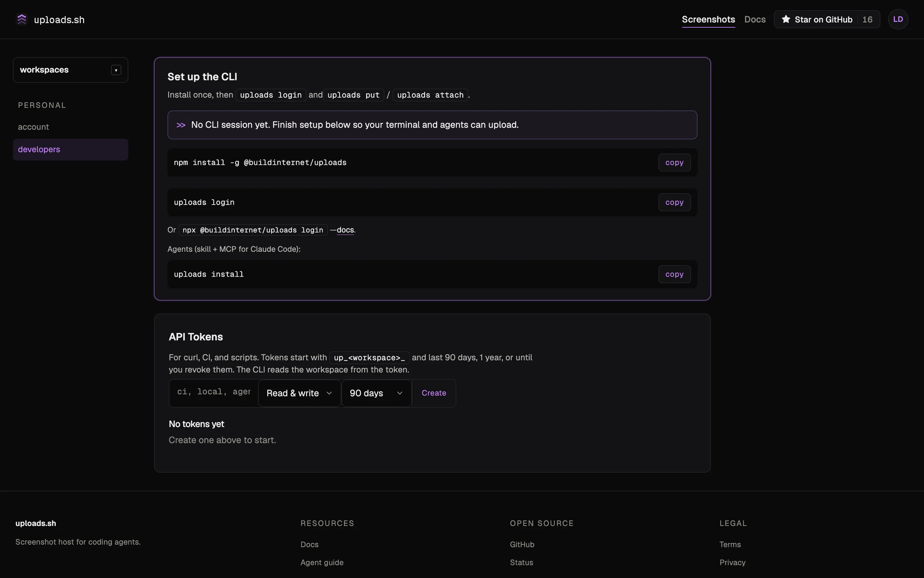The width and height of the screenshot is (924, 578).
Task: Visit GitHub link in footer
Action: [522, 544]
